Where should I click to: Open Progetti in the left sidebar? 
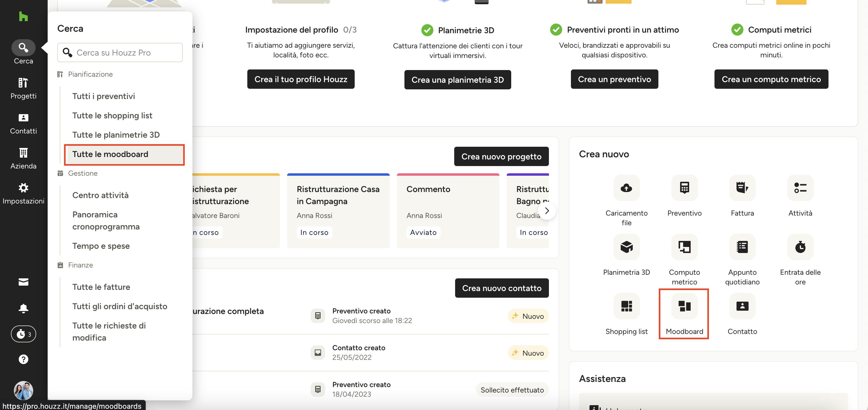click(x=23, y=88)
